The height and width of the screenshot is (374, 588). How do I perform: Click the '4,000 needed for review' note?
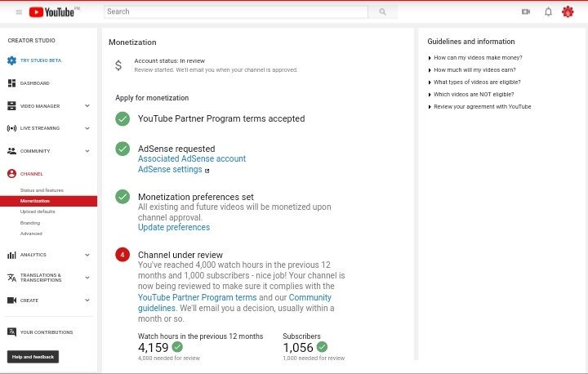169,358
